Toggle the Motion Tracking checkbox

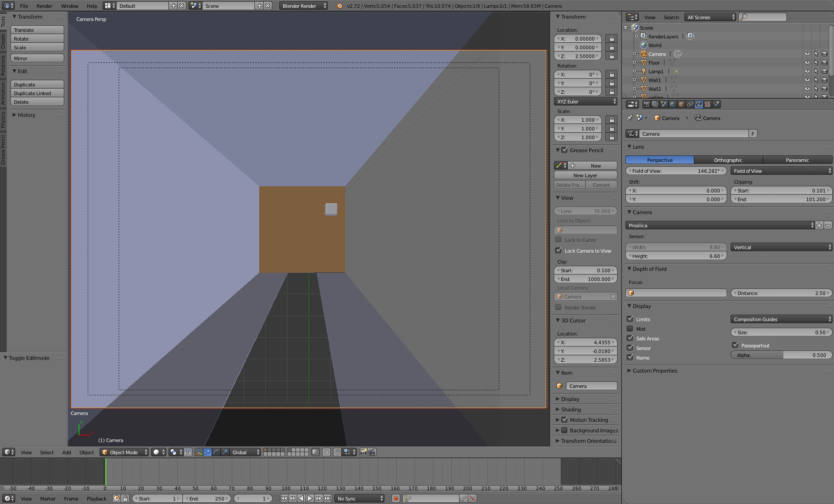[564, 419]
